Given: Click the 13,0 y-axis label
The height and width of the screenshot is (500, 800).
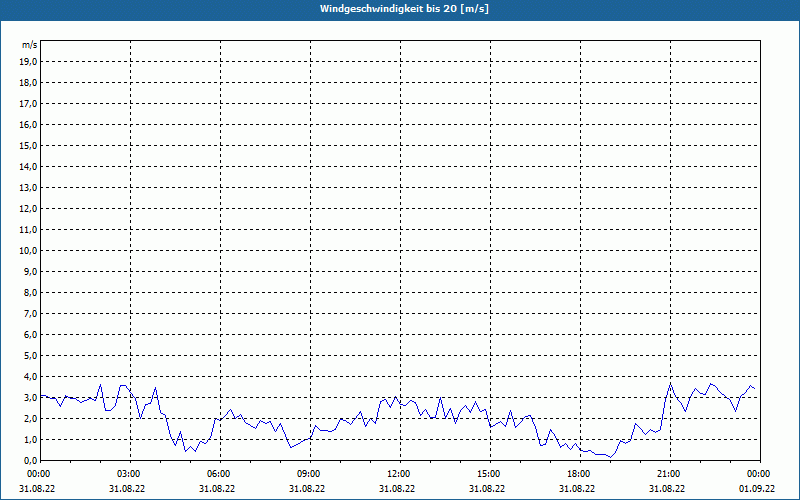Looking at the screenshot, I should click(x=29, y=187).
